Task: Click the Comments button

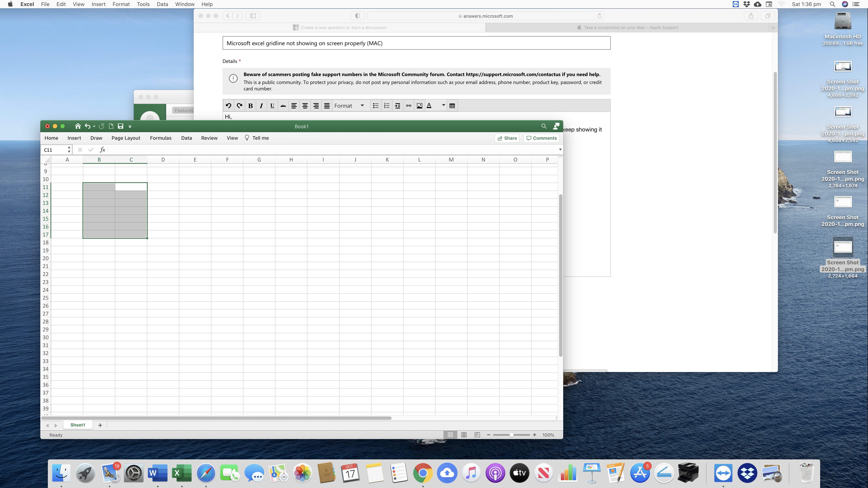Action: [x=541, y=138]
